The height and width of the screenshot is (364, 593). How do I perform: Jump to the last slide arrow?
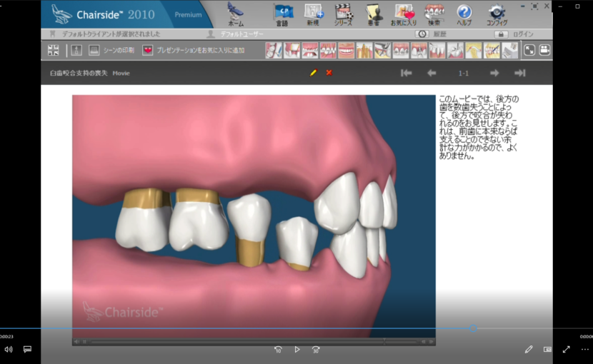520,73
